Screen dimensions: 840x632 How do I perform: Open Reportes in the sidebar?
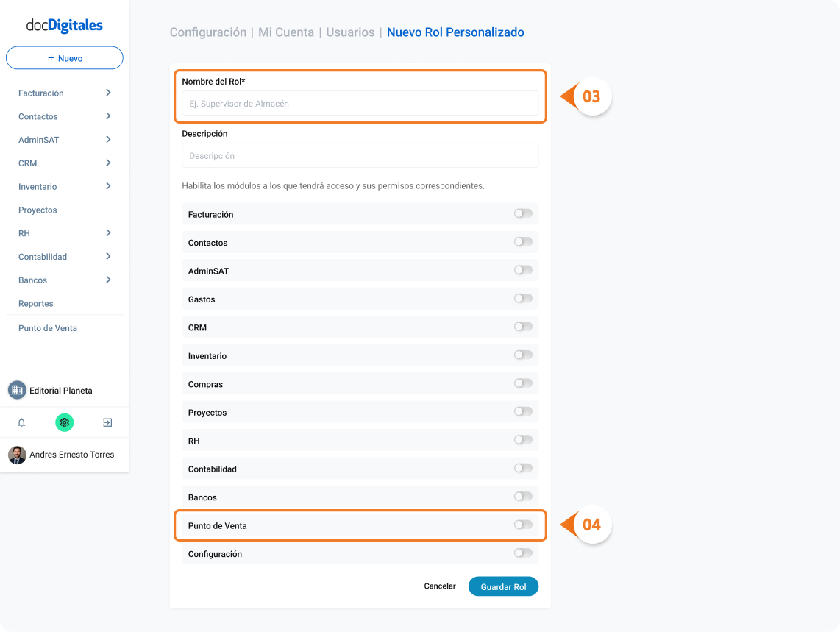pos(36,303)
